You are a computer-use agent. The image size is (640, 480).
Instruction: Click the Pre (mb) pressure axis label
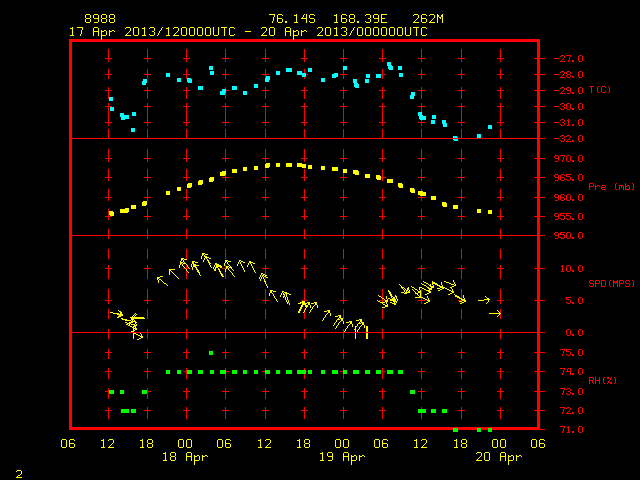pos(611,187)
